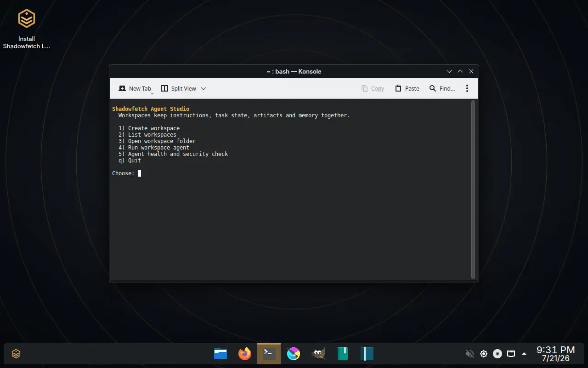588x368 pixels.
Task: Open the file manager from taskbar
Action: (220, 354)
